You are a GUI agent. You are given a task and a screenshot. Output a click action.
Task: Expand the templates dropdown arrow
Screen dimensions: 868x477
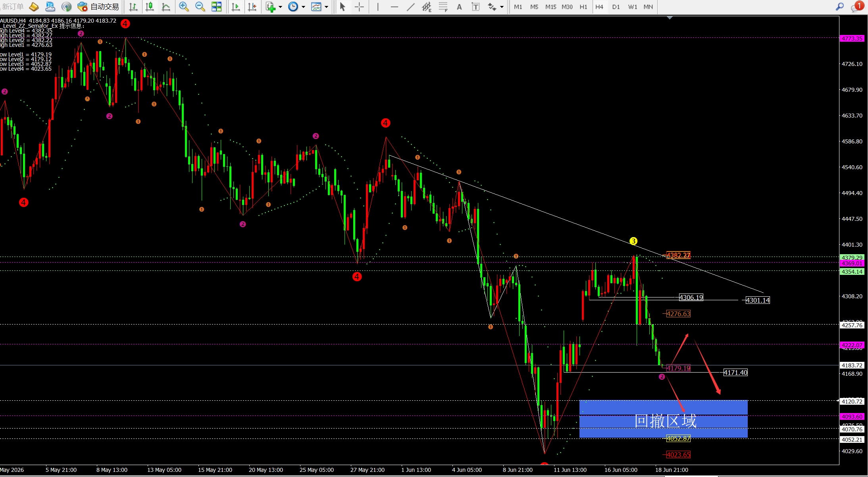(326, 7)
